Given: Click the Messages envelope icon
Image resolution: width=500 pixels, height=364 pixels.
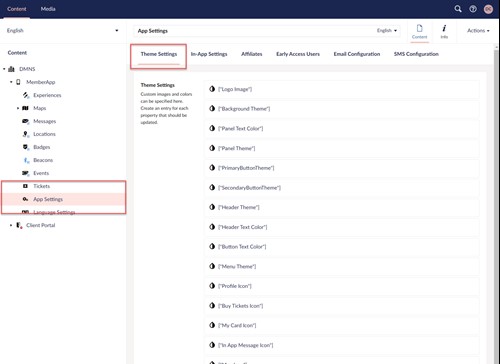Looking at the screenshot, I should (x=26, y=121).
